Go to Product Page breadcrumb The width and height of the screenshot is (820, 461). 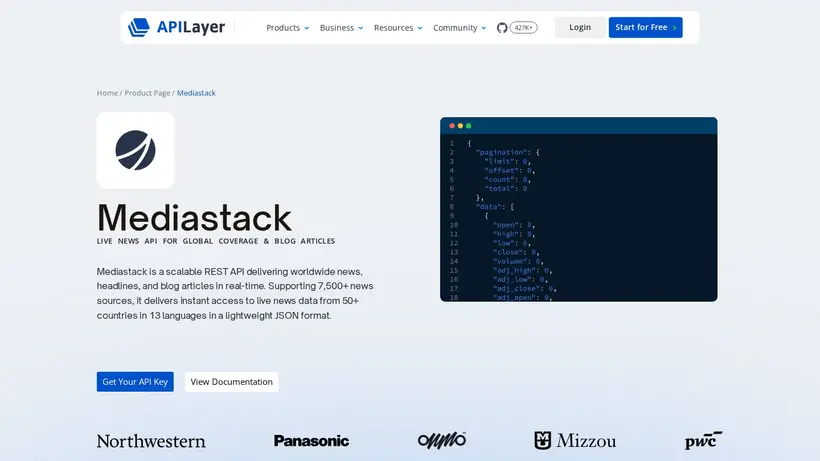[147, 93]
